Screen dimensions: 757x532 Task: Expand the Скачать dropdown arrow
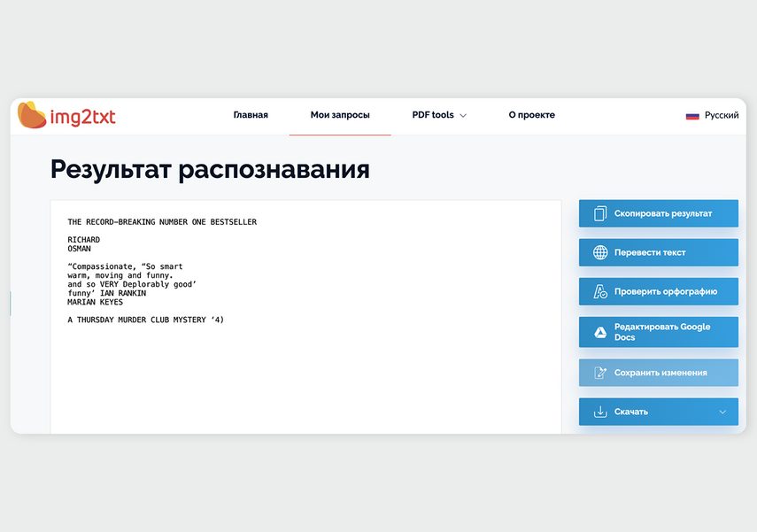(722, 412)
